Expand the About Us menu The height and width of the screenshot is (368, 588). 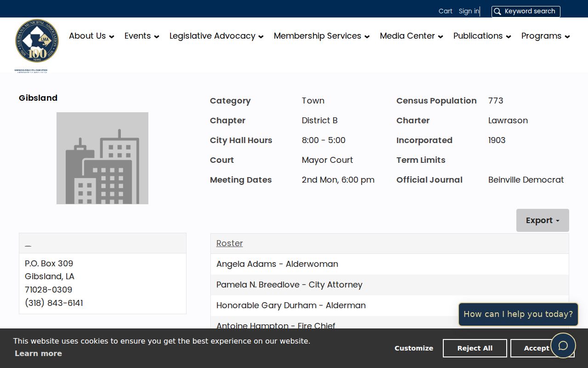pos(91,36)
